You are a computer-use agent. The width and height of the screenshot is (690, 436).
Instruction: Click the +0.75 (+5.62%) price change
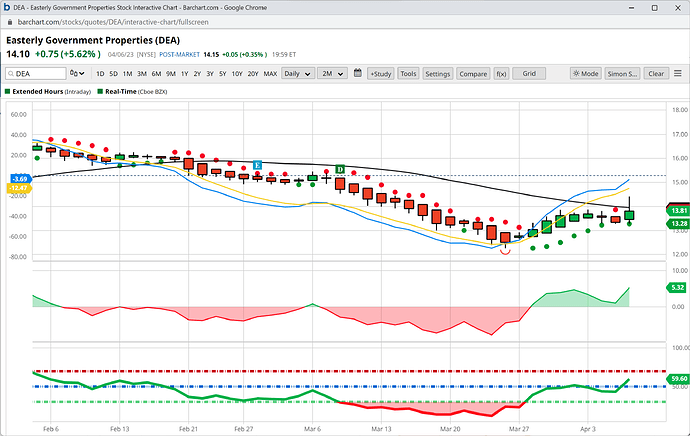pyautogui.click(x=68, y=54)
